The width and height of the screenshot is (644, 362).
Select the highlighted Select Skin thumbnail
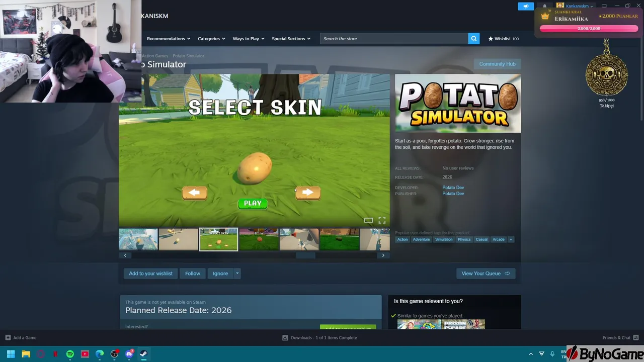click(218, 239)
